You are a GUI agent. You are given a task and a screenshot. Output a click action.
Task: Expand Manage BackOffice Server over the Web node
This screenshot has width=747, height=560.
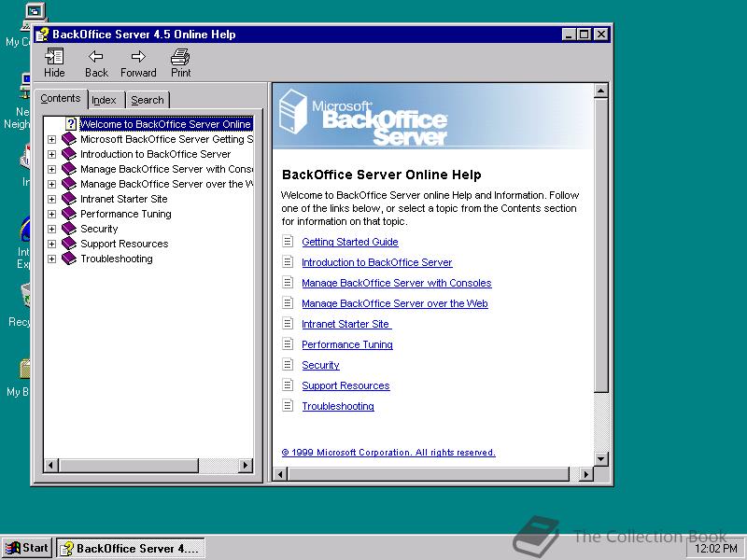click(51, 184)
